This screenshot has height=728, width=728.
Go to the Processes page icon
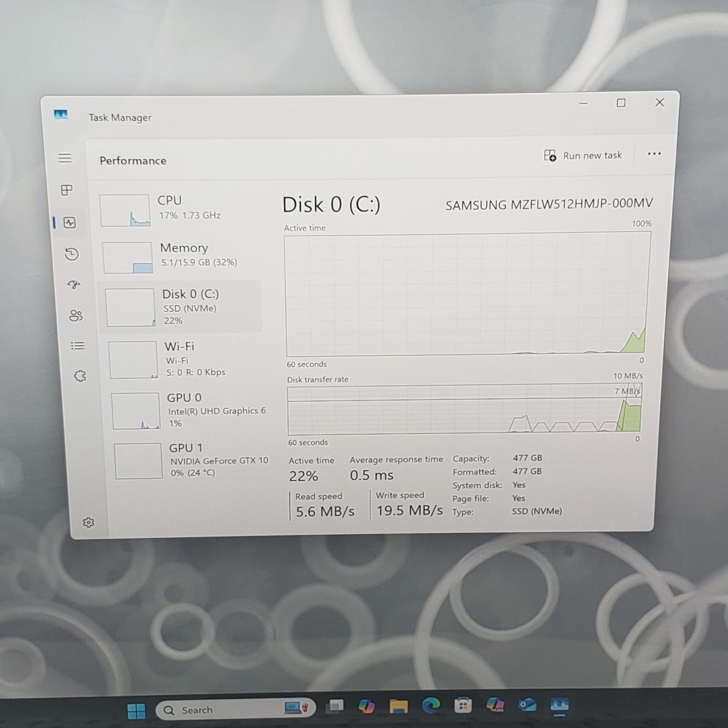67,190
